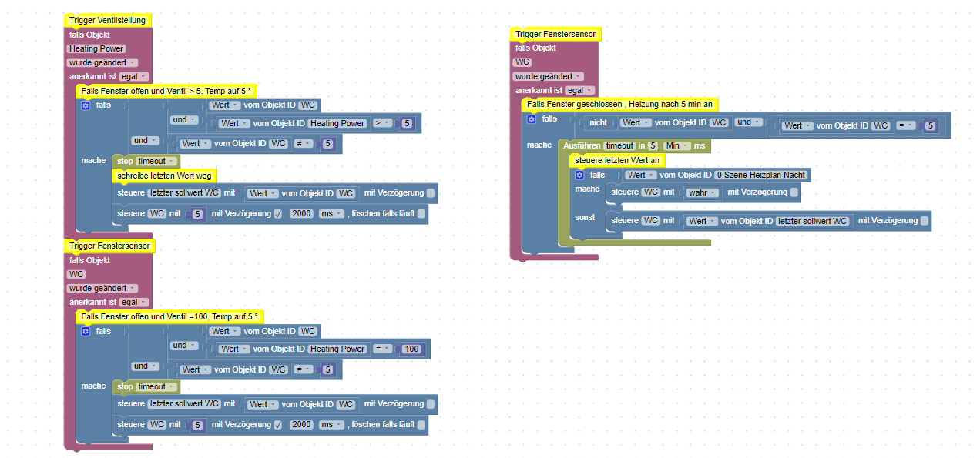Toggle 'mit Verzögerung' on 'letzter sollwert WC' row in 'Ventil =100' block
Viewport: 980px width, 458px height.
pos(431,404)
